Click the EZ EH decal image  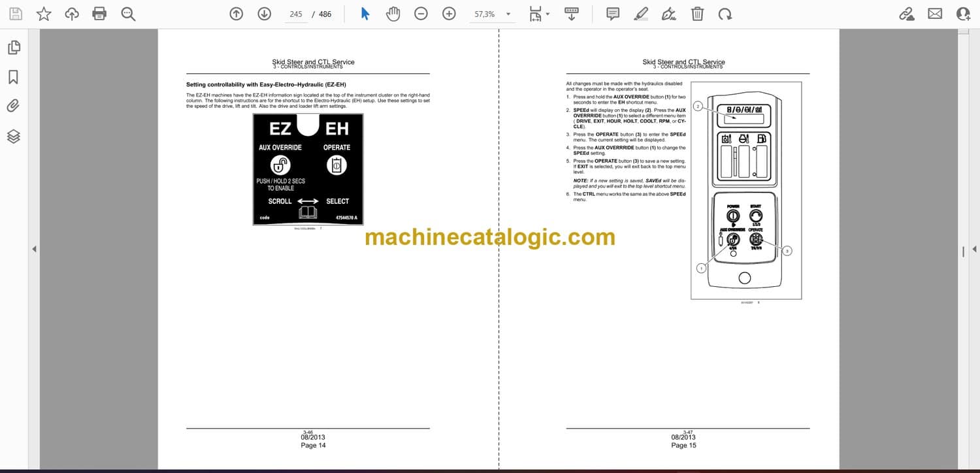pos(308,169)
